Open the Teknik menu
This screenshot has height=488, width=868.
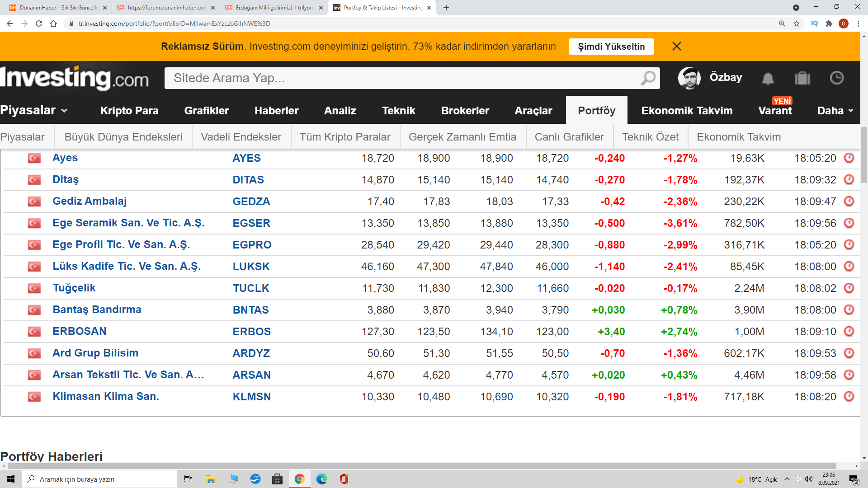point(399,111)
